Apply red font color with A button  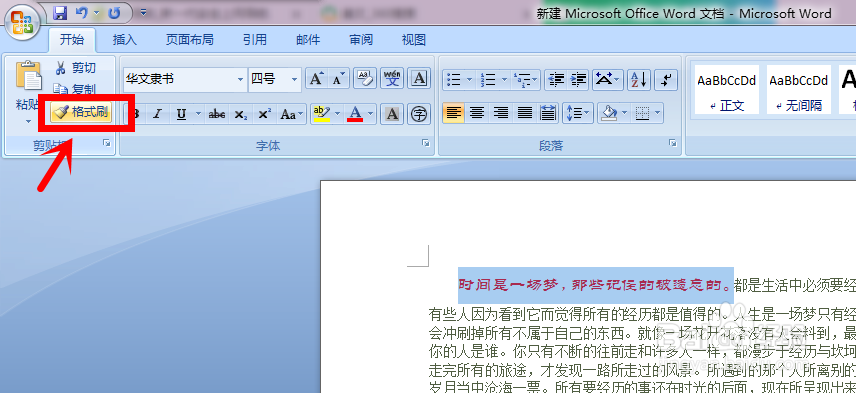(355, 114)
